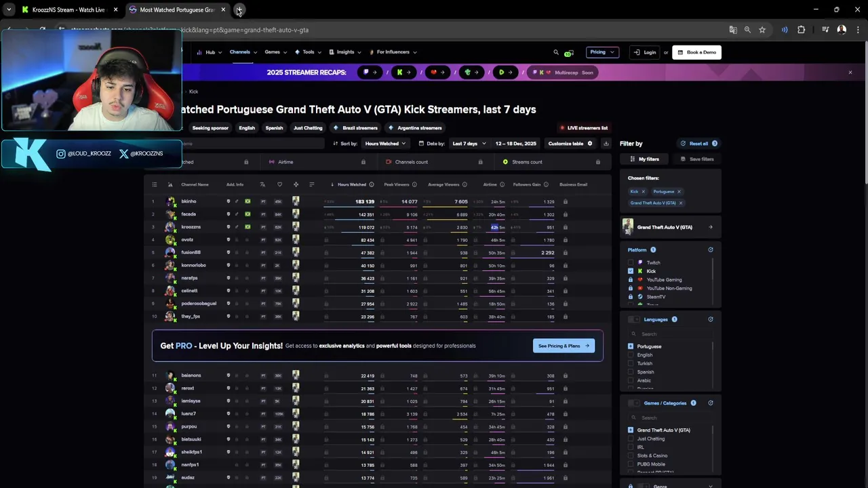Remove the Portuguese chosen filter chip
This screenshot has width=868, height=488.
679,192
